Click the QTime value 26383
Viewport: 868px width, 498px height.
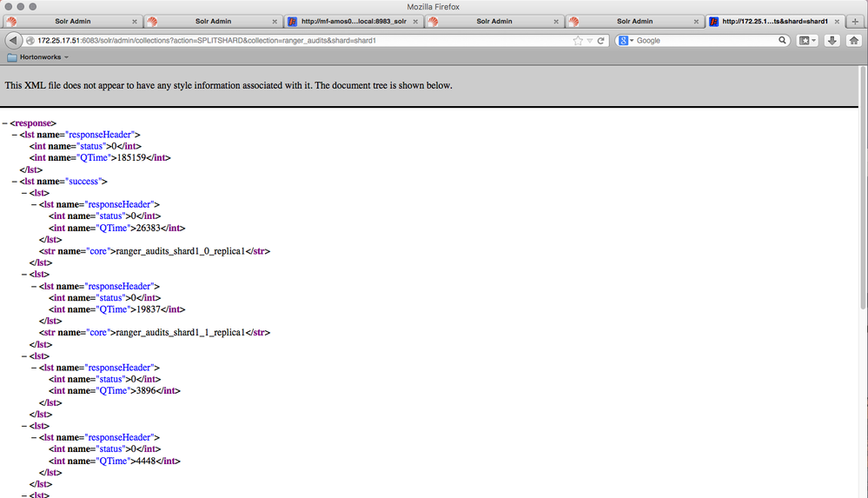point(149,229)
